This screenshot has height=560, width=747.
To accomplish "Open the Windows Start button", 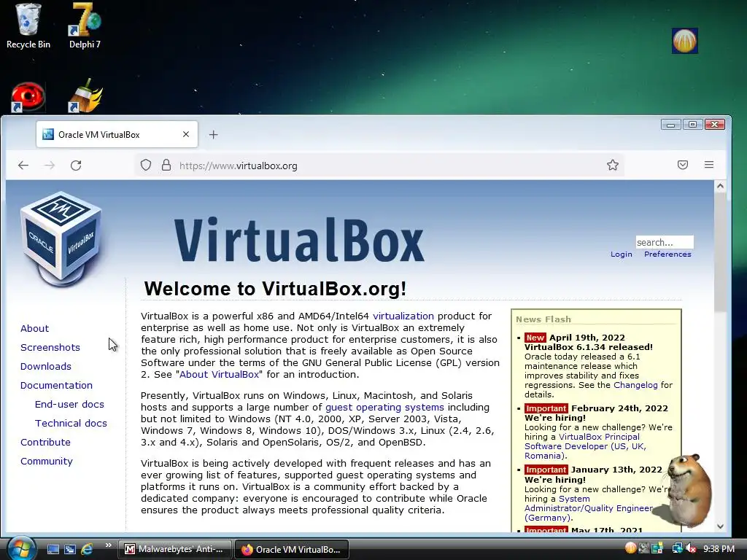I will 20,548.
